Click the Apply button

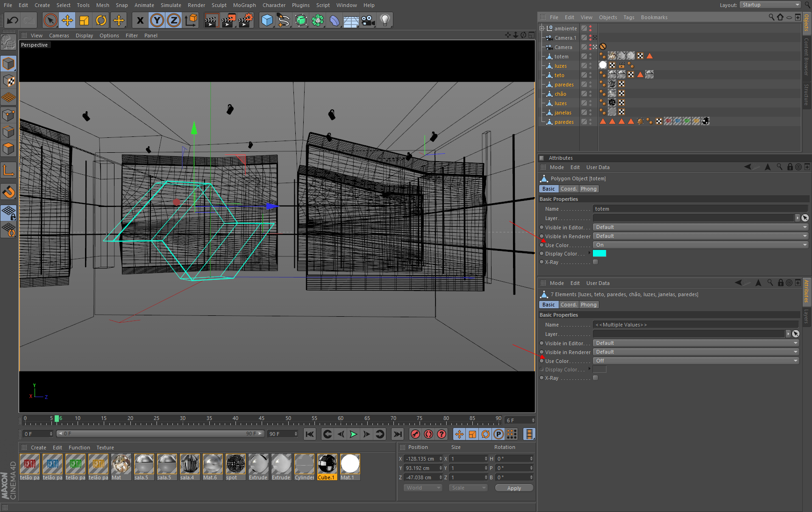point(514,488)
